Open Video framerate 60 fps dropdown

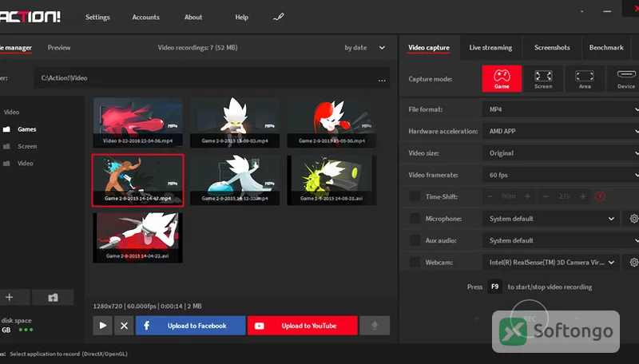561,175
